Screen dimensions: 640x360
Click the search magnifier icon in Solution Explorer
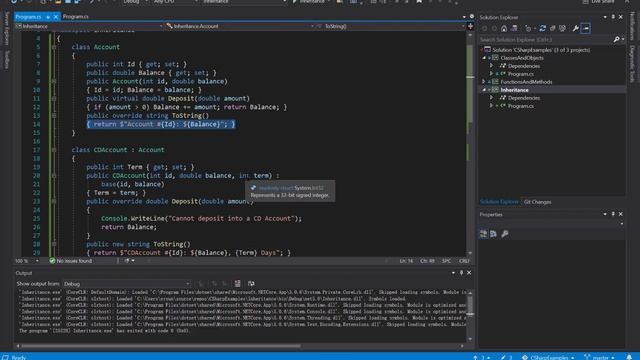click(616, 40)
